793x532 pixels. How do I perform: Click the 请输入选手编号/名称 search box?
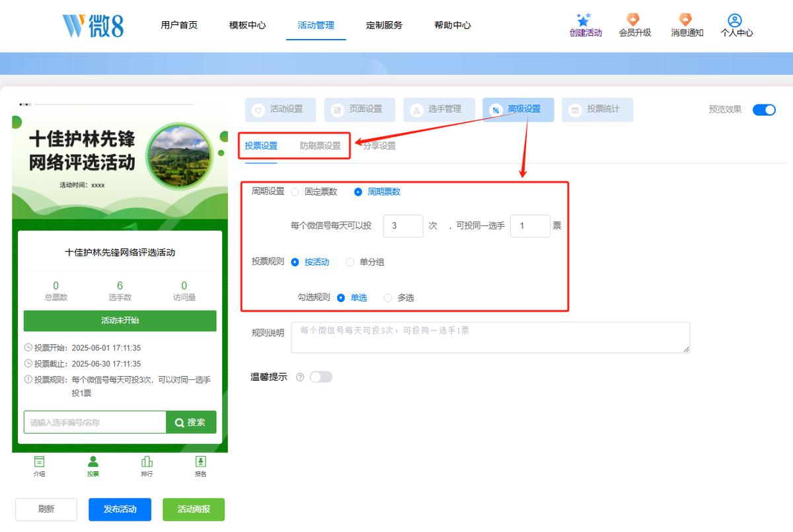click(94, 422)
